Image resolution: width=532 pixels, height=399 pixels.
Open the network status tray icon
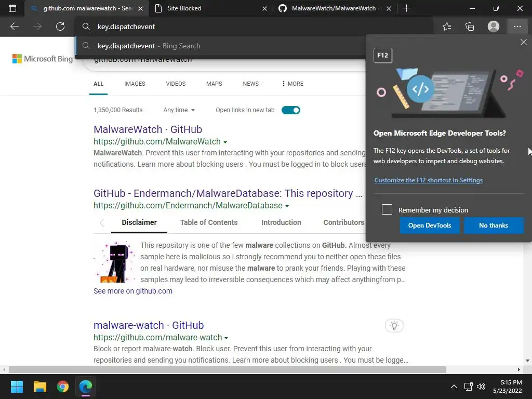[x=469, y=387]
